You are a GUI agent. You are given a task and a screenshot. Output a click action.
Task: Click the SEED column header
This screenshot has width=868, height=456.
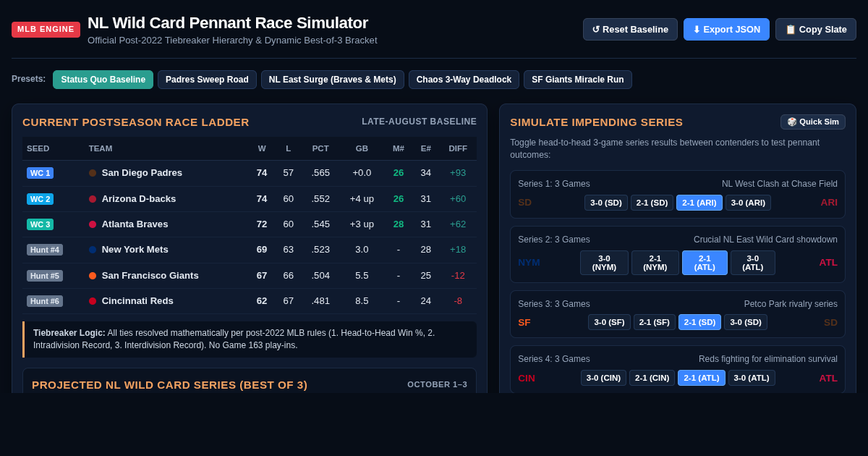click(x=38, y=148)
